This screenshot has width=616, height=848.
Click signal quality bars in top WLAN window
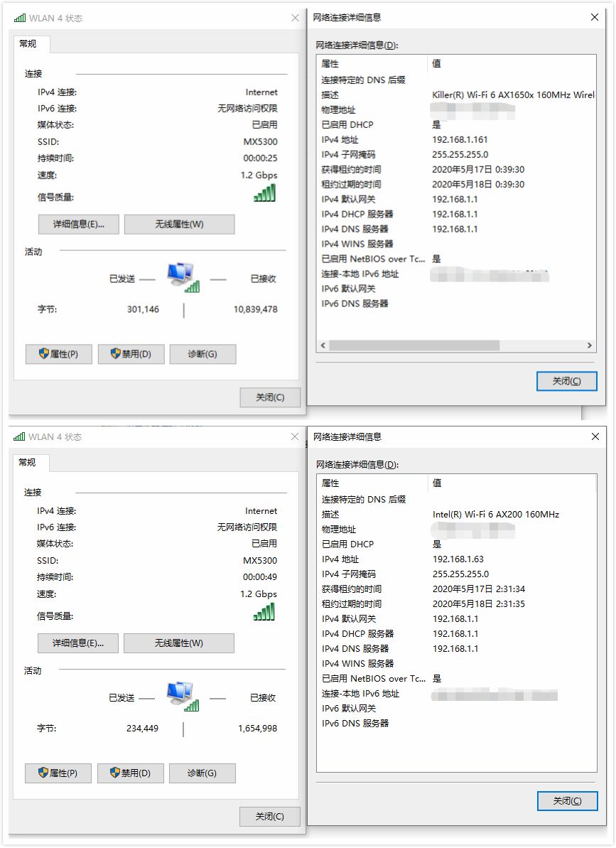pyautogui.click(x=265, y=193)
